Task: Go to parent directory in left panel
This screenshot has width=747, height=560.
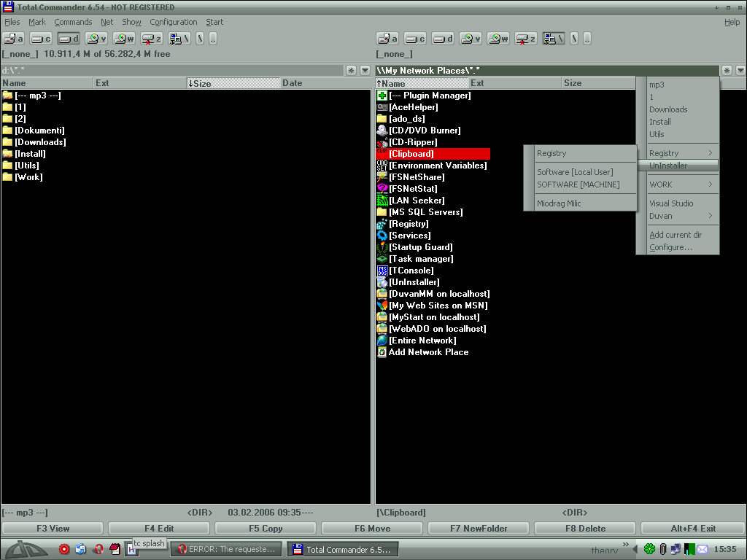Action: (x=213, y=39)
